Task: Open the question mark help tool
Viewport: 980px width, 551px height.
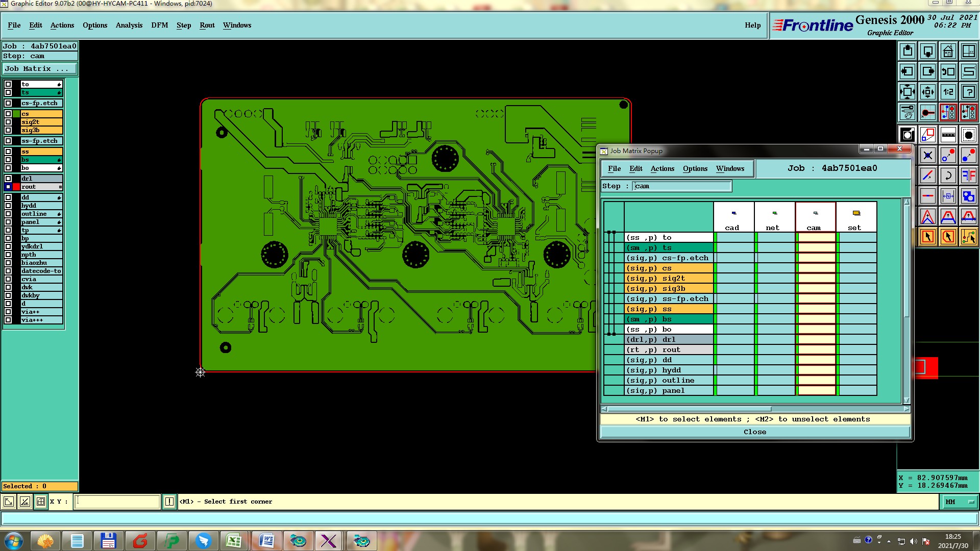Action: (968, 92)
